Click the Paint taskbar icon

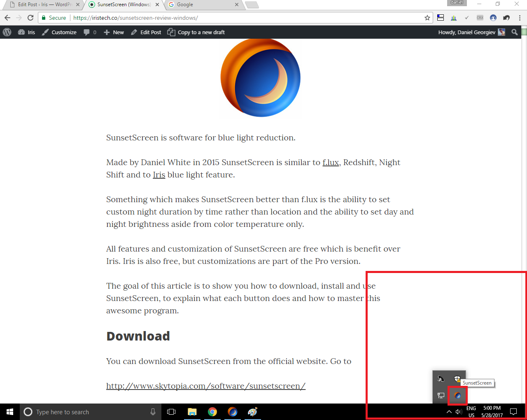(253, 412)
